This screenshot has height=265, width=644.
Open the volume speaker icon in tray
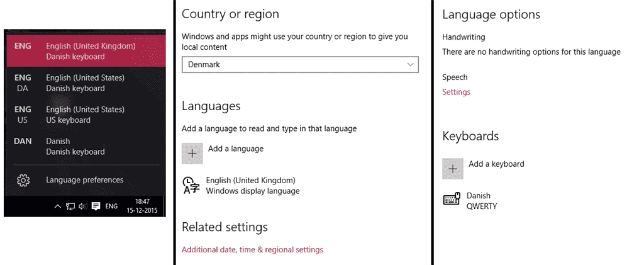(x=82, y=206)
